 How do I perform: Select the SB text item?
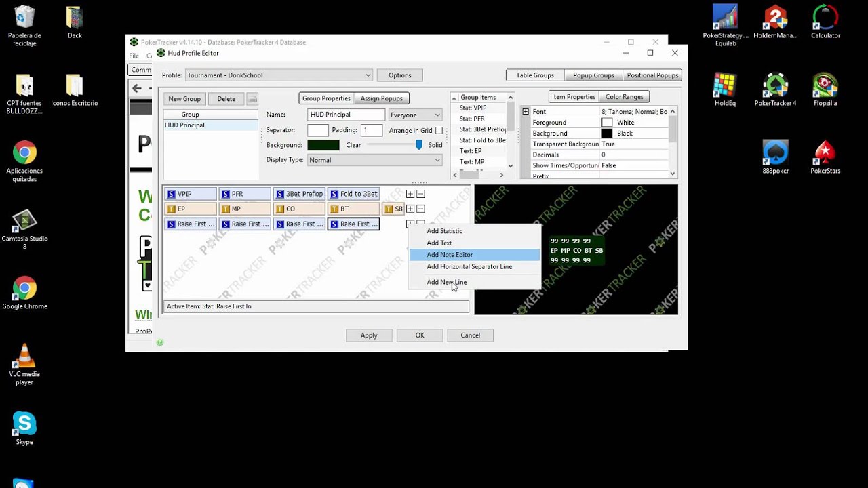point(393,209)
